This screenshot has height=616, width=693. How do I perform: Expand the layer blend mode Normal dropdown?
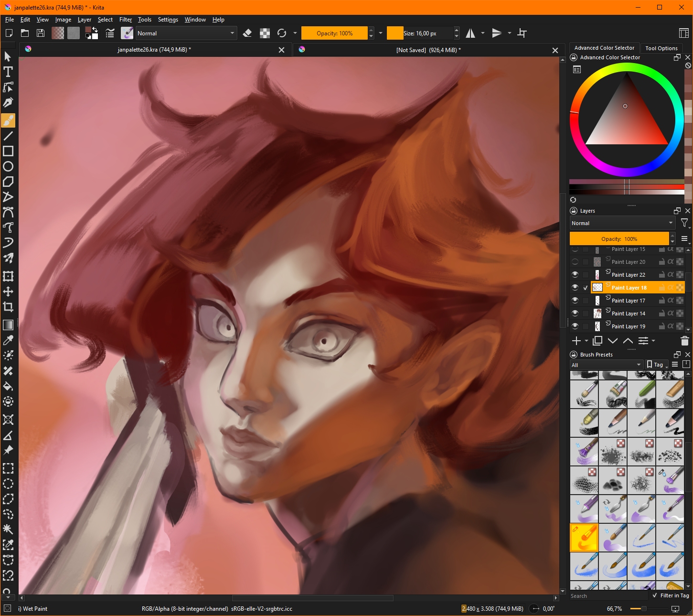coord(622,223)
